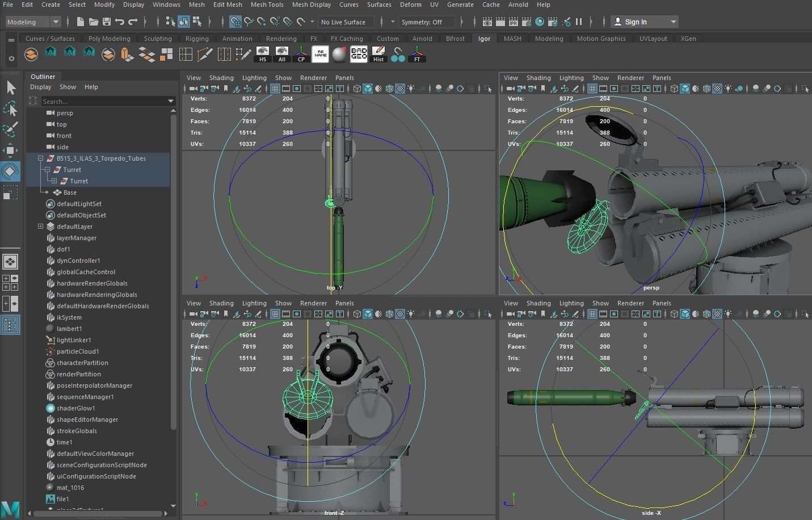Click the All shelf button
812x520 pixels.
[x=282, y=54]
